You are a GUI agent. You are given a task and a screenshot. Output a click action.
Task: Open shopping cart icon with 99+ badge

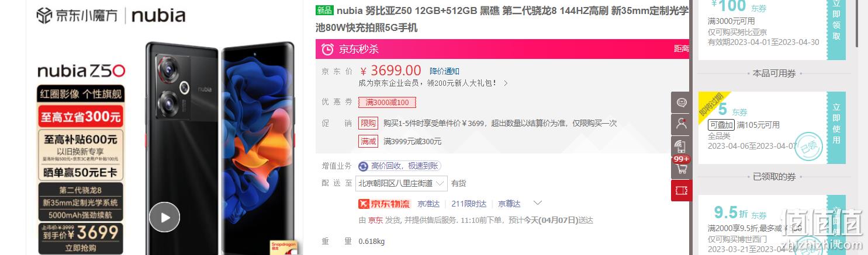click(682, 167)
